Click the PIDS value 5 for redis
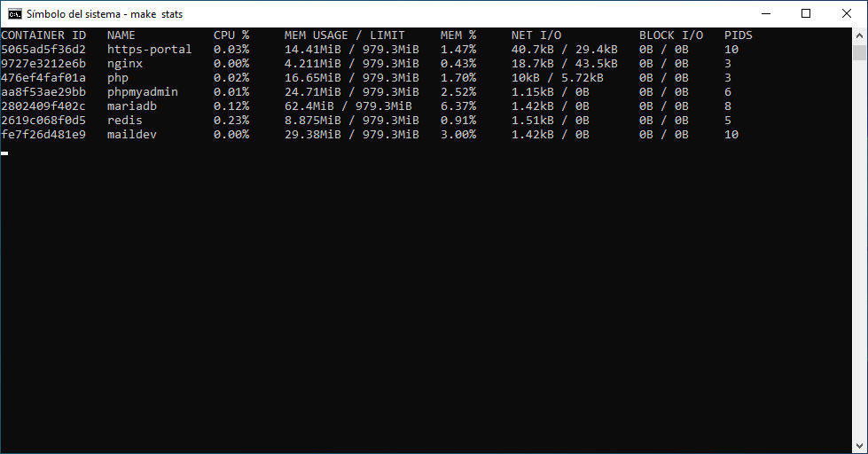Viewport: 868px width, 454px height. click(728, 120)
